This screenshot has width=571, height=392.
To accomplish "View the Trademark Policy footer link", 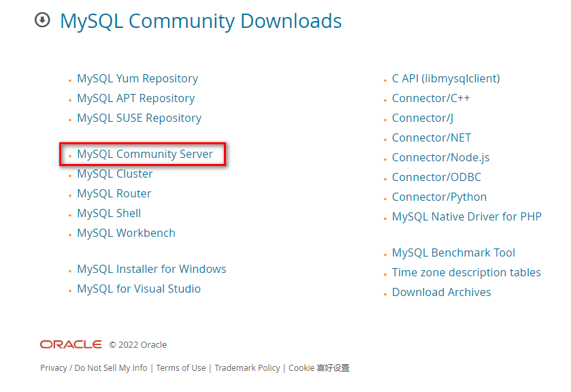I will click(247, 368).
